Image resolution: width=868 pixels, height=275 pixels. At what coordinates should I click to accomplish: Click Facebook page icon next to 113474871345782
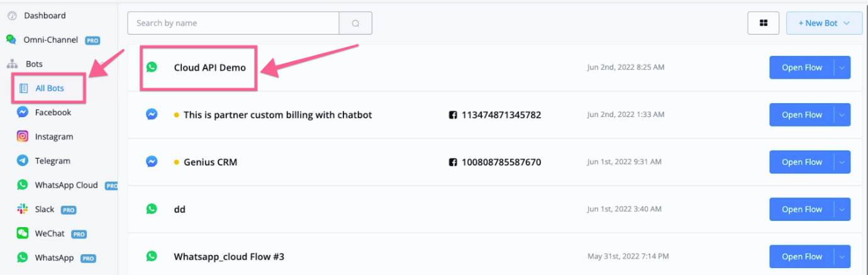(453, 115)
